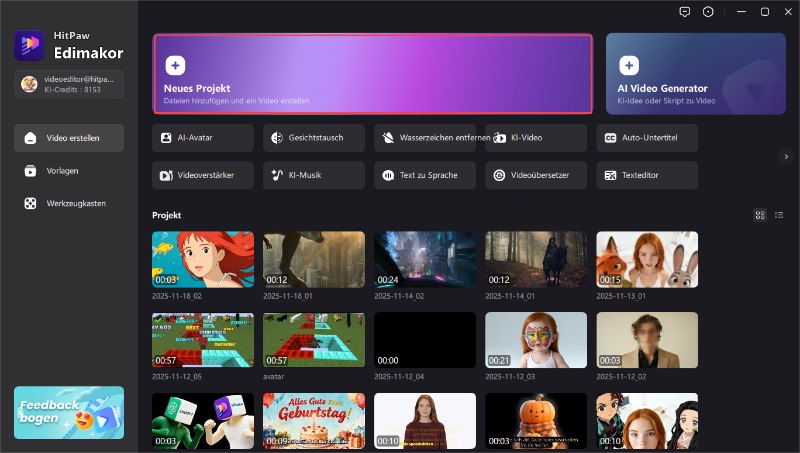Create a Neues Projekt
Viewport: 800px width, 453px height.
click(372, 75)
